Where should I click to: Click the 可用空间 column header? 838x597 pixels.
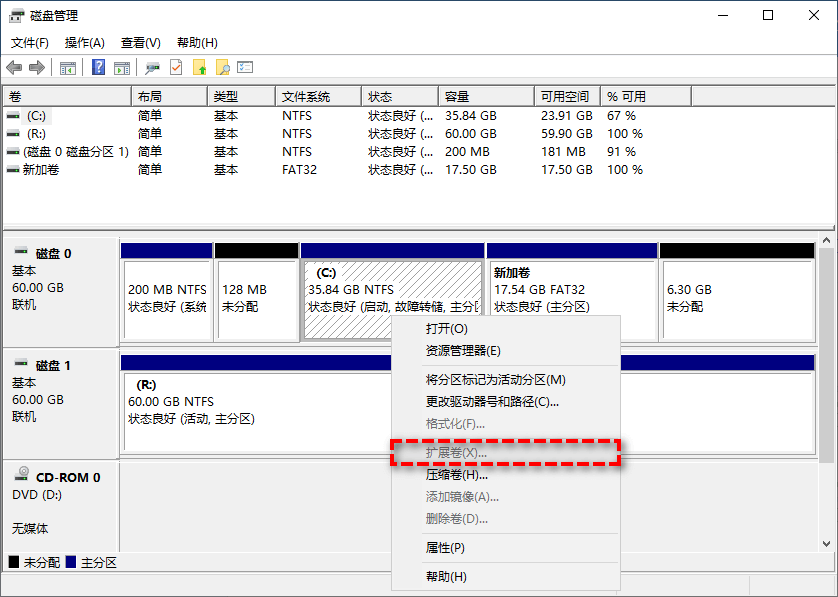564,97
